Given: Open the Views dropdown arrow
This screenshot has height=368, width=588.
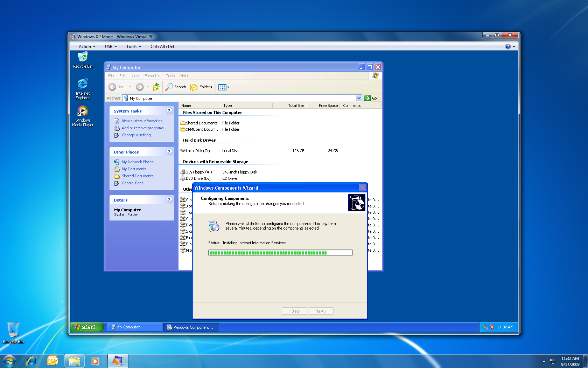Looking at the screenshot, I should 228,87.
